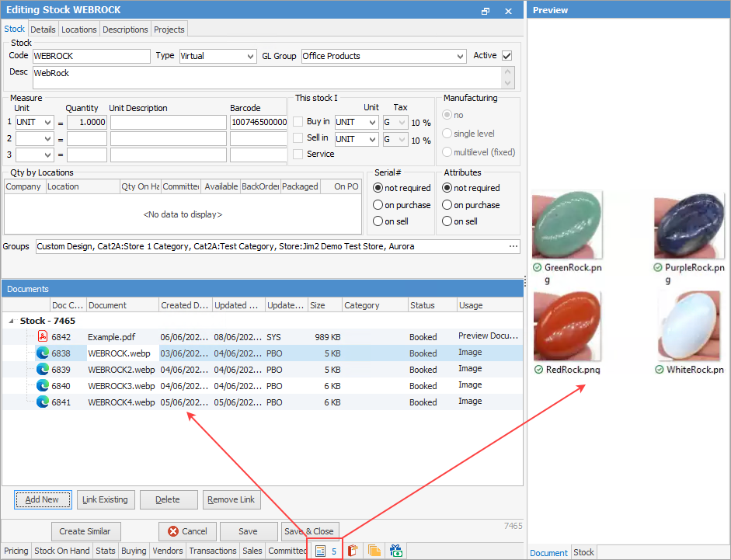Click the gift box icon tab
Viewport: 731px width, 560px height.
pos(396,551)
